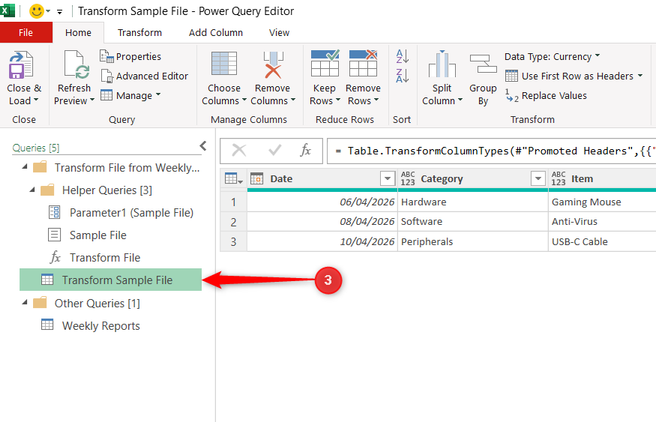Select Transform Sample File query

111,280
